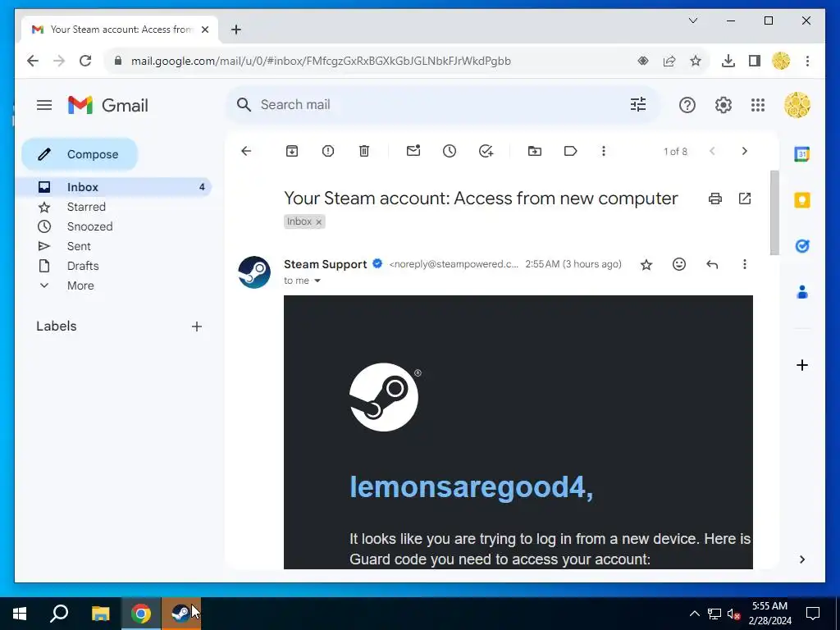Open the message more options menu
Image resolution: width=840 pixels, height=630 pixels.
pos(745,264)
